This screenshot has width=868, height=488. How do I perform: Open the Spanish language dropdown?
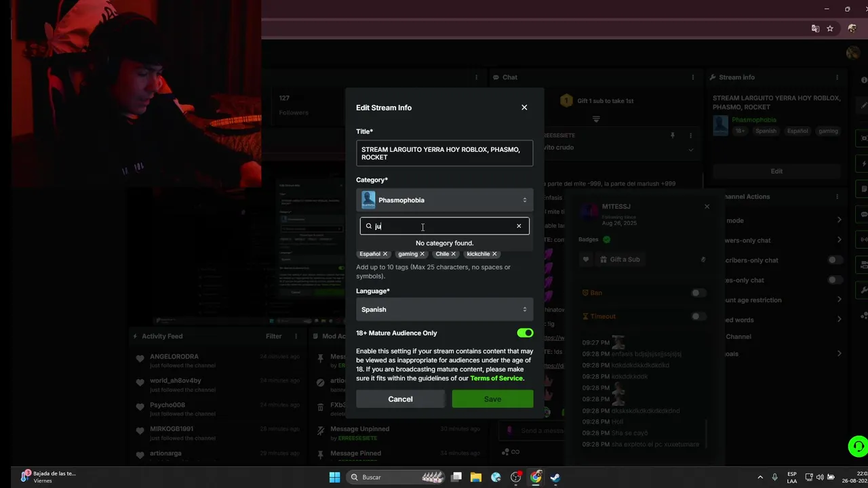444,309
